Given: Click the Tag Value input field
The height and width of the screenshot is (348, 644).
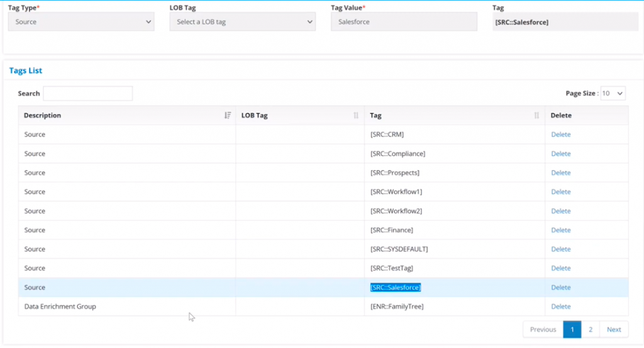Looking at the screenshot, I should click(404, 22).
